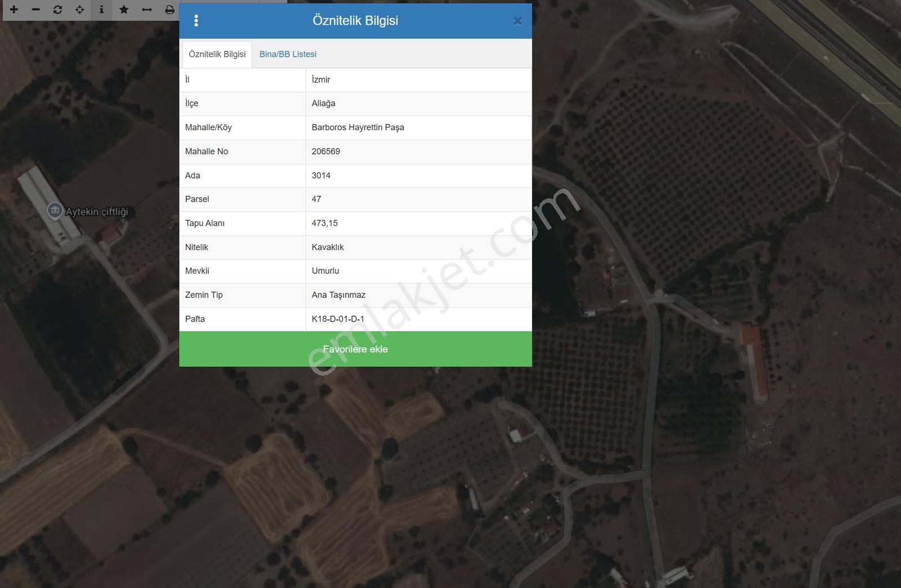The width and height of the screenshot is (901, 588).
Task: Click the Tapu Alanı row label
Action: pyautogui.click(x=205, y=223)
